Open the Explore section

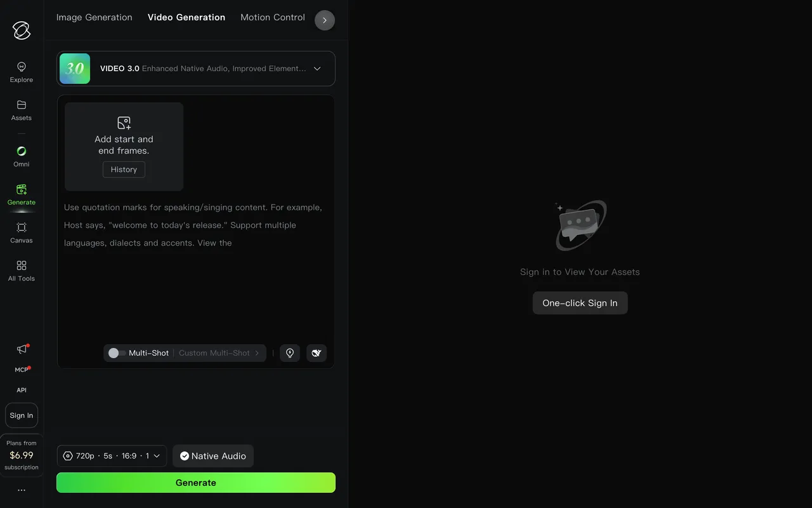coord(22,72)
